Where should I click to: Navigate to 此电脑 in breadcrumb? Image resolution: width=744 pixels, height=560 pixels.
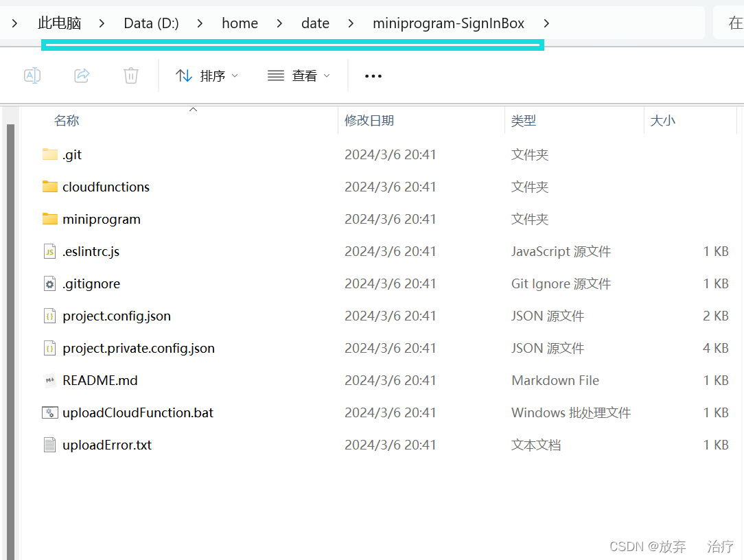click(60, 23)
